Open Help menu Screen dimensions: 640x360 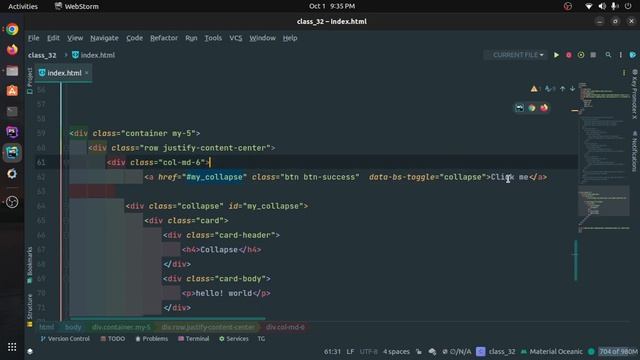tap(290, 38)
